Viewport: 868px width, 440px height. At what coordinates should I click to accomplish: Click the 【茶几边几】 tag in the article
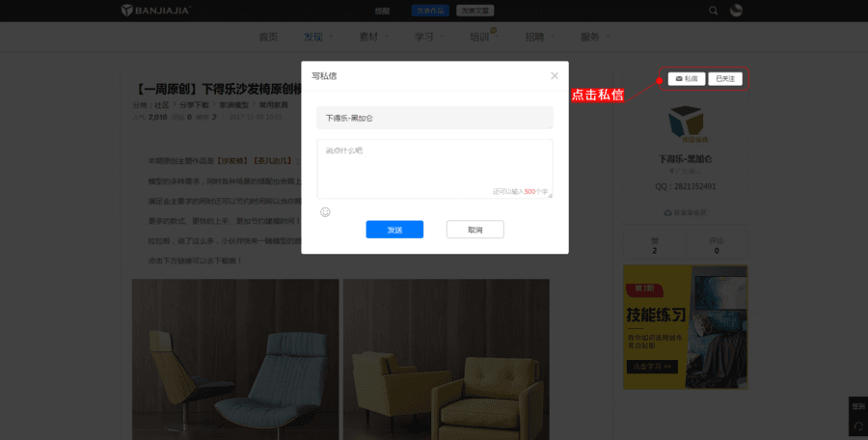[x=271, y=161]
